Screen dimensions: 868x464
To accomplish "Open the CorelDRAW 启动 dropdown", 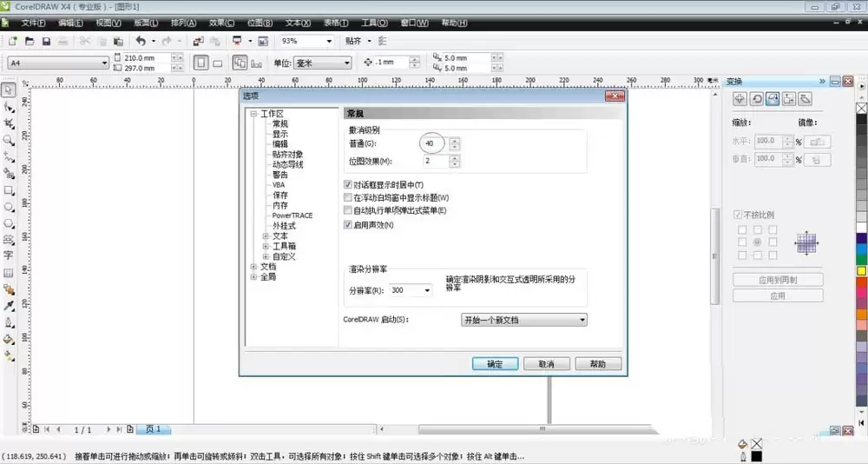I will click(x=523, y=320).
